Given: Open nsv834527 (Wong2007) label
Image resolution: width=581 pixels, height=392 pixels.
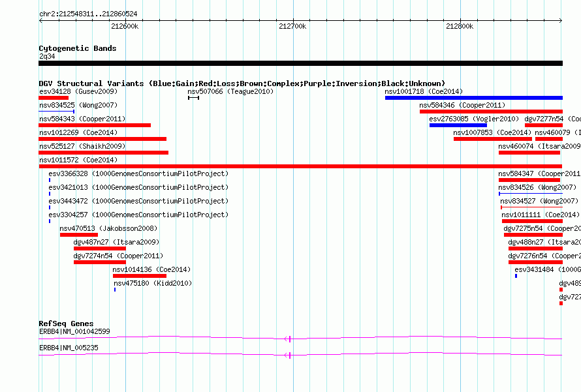Looking at the screenshot, I should click(x=539, y=201).
